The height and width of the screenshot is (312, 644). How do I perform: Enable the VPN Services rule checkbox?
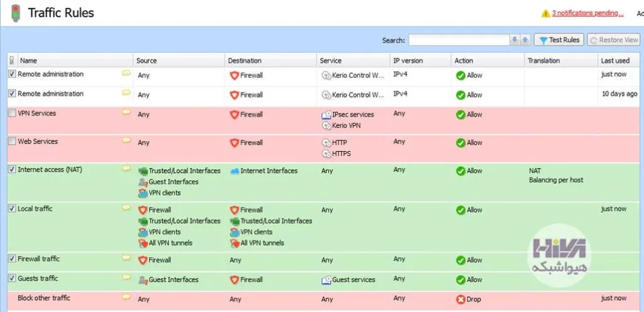(13, 113)
